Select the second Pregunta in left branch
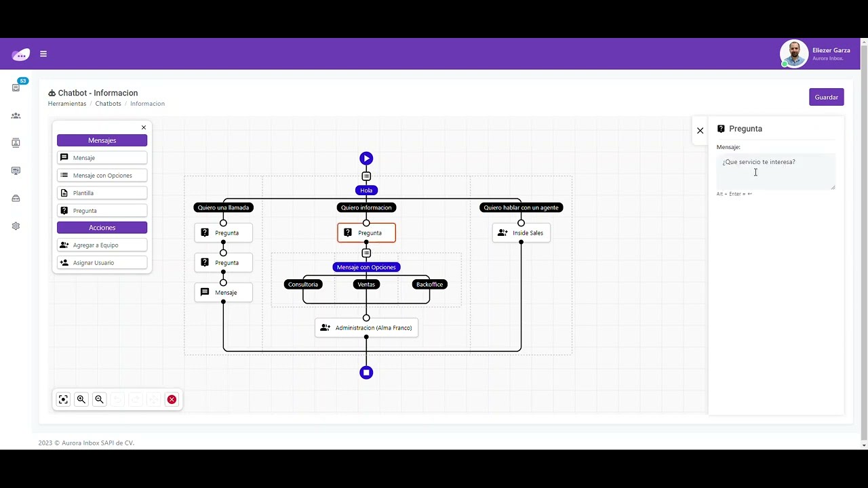868x488 pixels. [223, 262]
